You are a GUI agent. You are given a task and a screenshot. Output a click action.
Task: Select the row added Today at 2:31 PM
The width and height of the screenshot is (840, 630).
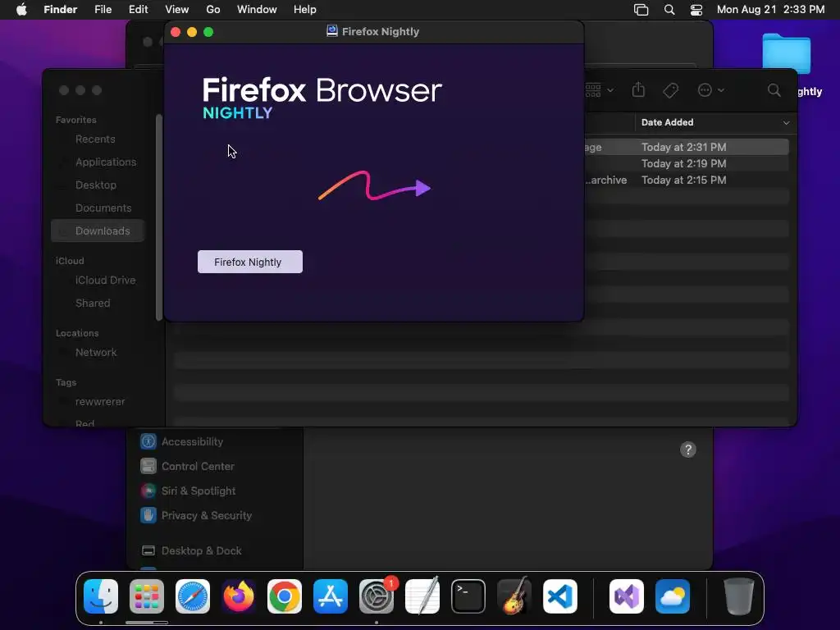687,148
